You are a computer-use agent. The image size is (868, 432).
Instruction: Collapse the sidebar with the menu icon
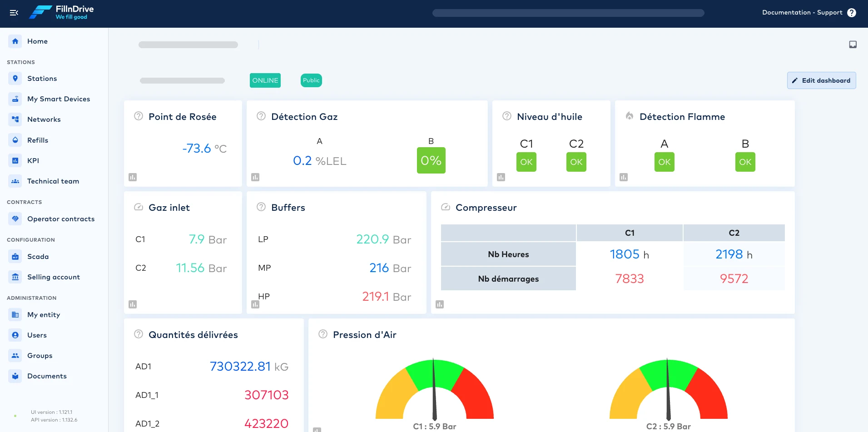coord(14,13)
